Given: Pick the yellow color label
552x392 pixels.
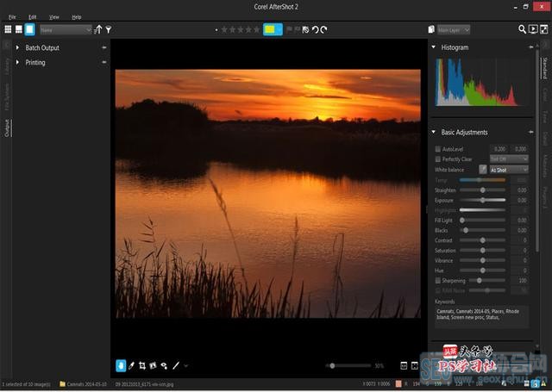Looking at the screenshot, I should tap(270, 29).
